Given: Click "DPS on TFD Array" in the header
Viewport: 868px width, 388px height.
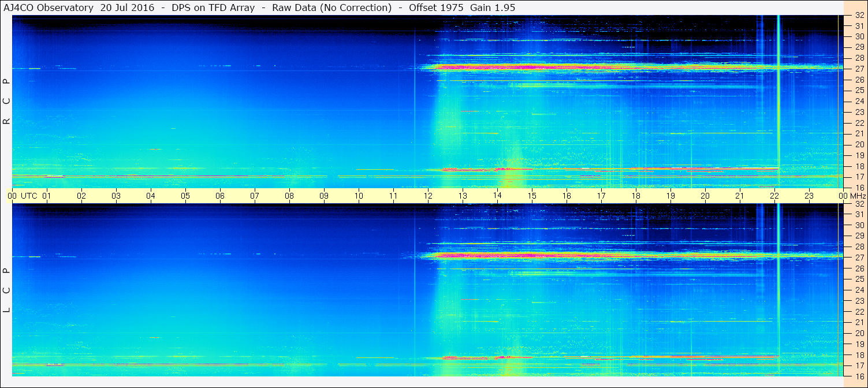Looking at the screenshot, I should tap(213, 8).
